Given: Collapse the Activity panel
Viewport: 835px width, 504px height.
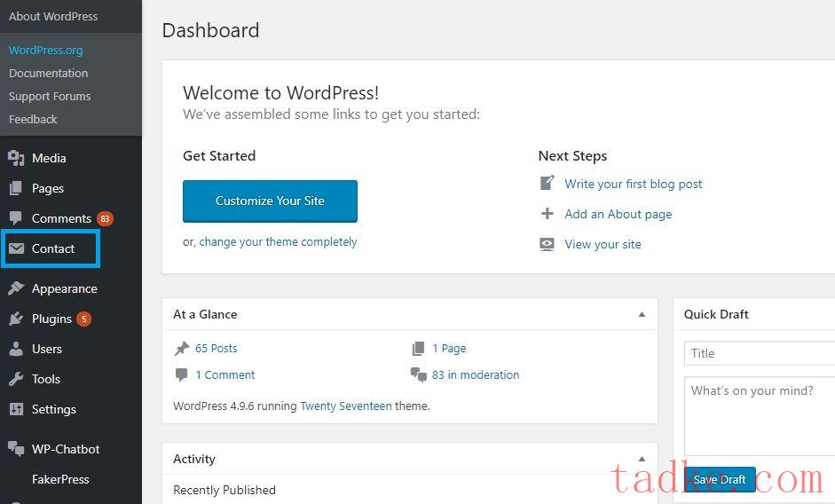Looking at the screenshot, I should click(x=642, y=459).
